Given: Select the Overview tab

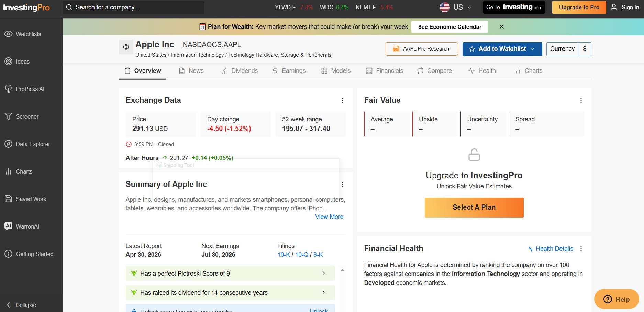Looking at the screenshot, I should [143, 71].
